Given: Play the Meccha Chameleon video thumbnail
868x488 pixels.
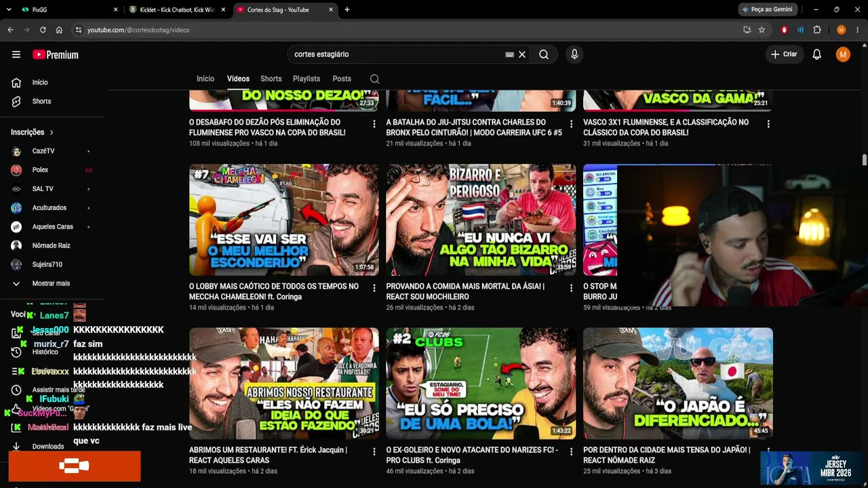Looking at the screenshot, I should 284,220.
